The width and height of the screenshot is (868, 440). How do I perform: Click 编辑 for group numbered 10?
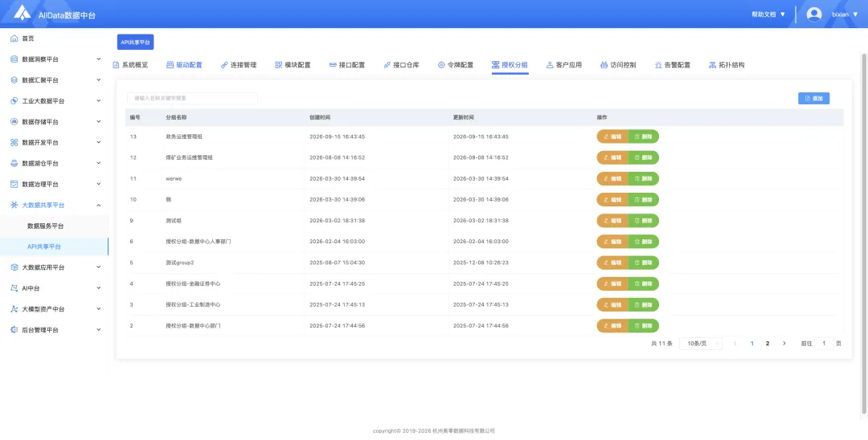click(x=612, y=200)
